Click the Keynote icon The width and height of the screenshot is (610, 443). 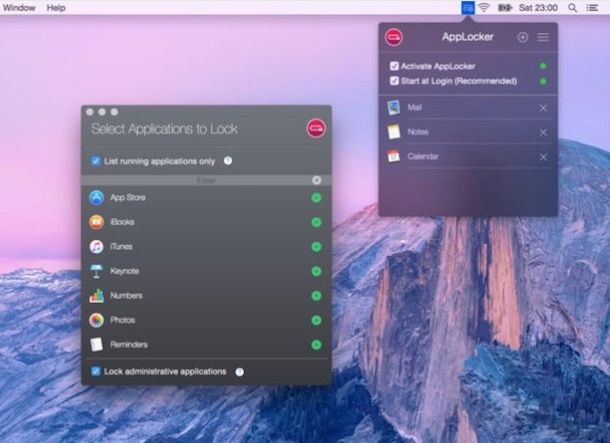tap(96, 271)
